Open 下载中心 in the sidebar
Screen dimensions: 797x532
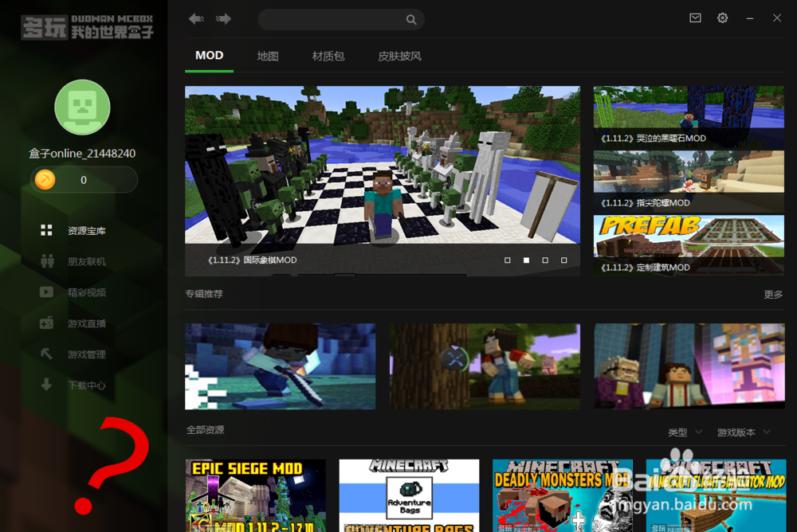(x=86, y=385)
